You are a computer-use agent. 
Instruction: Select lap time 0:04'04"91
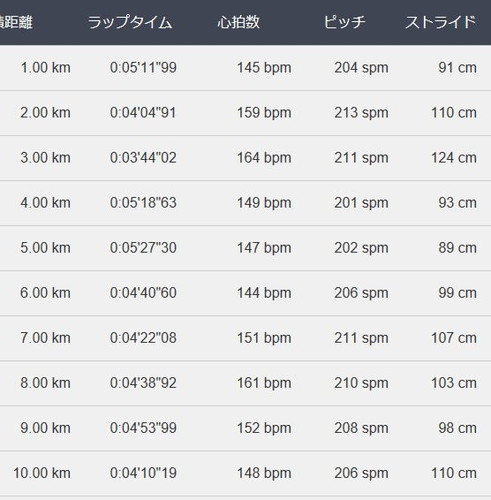[x=143, y=113]
